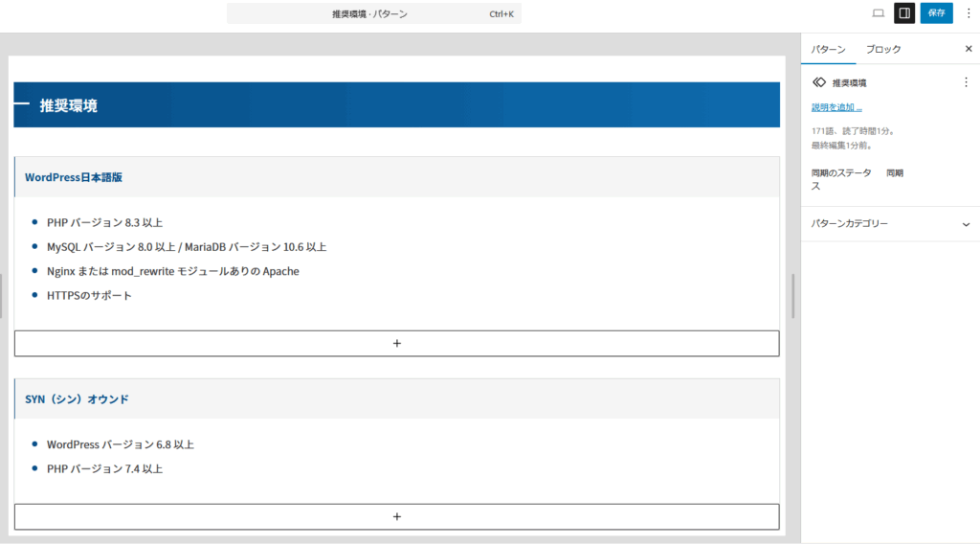Select the HTTPSのサポート list item
This screenshot has height=545, width=980.
[x=89, y=295]
